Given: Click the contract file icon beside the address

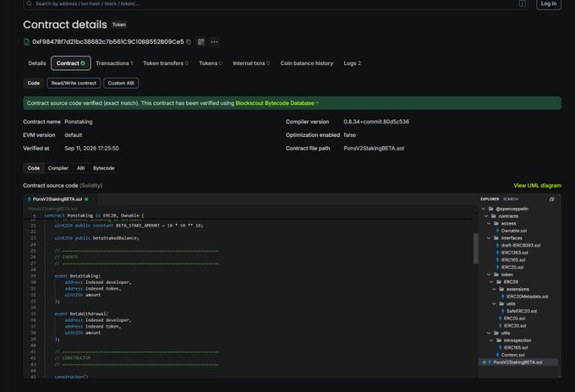Looking at the screenshot, I should coord(26,41).
